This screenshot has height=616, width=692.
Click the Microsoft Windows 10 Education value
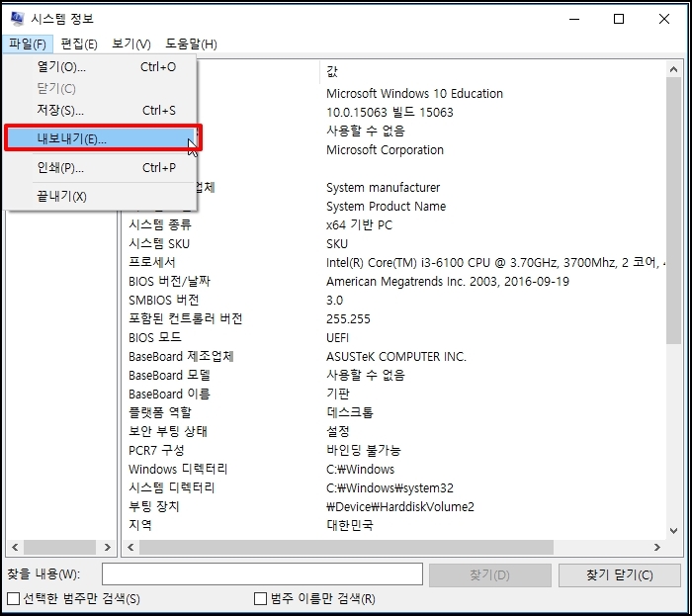[x=414, y=94]
